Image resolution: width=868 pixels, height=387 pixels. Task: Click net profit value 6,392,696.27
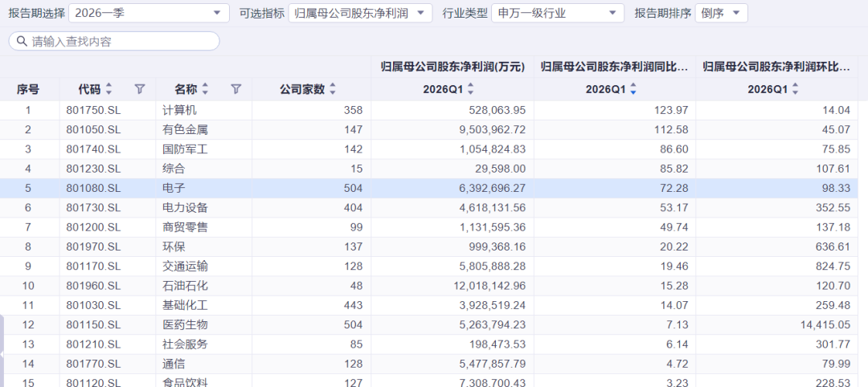tap(492, 189)
